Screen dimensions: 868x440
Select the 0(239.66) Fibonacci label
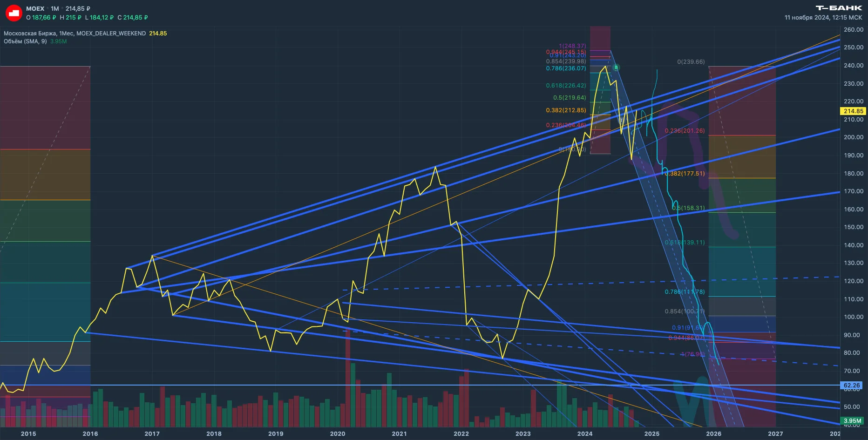pos(691,61)
